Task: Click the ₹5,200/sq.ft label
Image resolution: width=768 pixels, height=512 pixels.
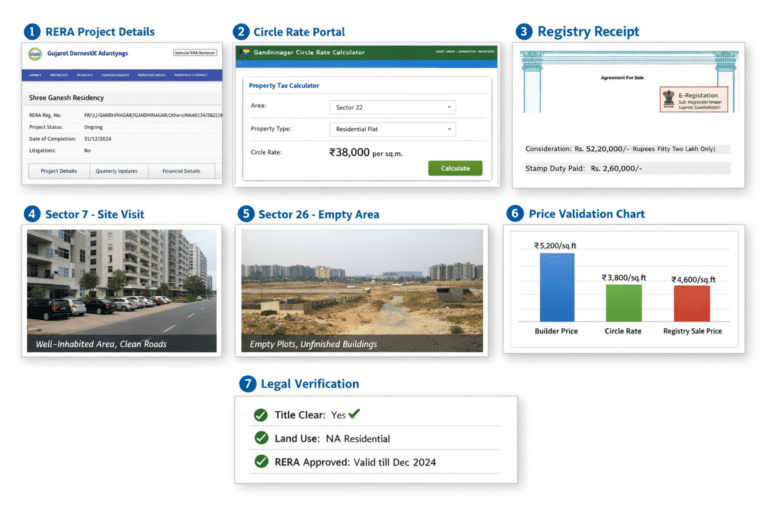Action: 555,245
